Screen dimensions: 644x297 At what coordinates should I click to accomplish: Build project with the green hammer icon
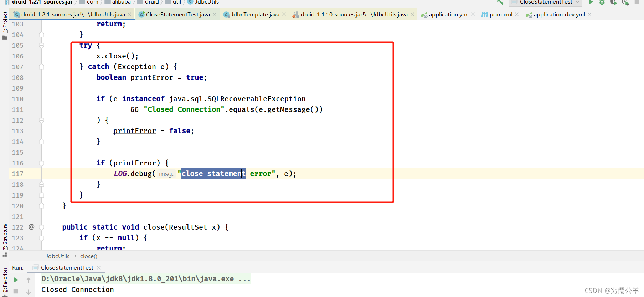[x=500, y=2]
